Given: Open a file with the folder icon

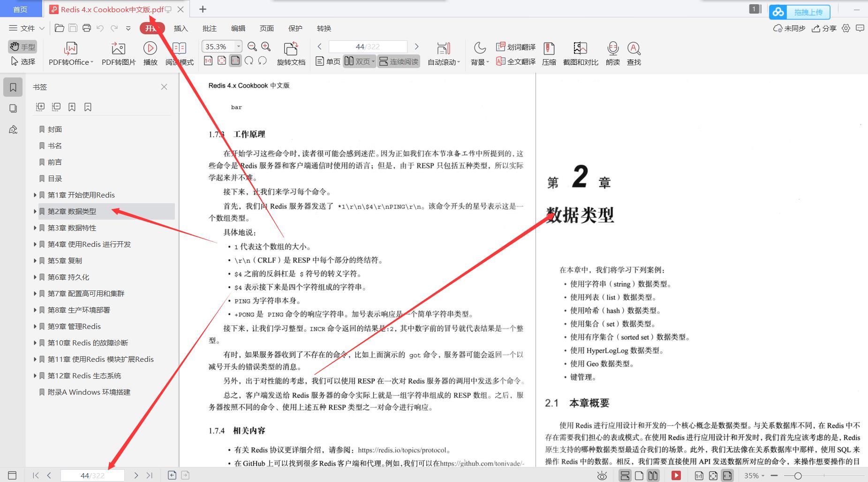Looking at the screenshot, I should point(59,28).
